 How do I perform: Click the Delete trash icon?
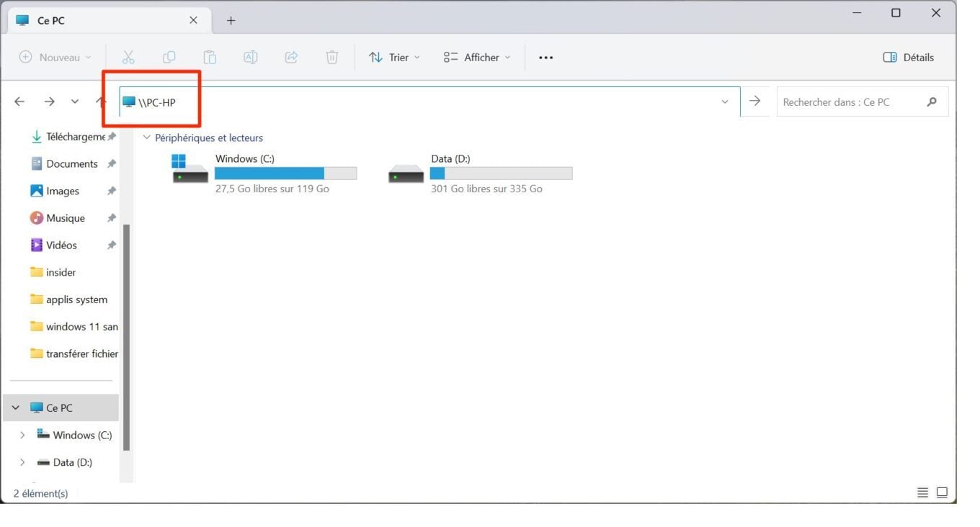point(332,57)
